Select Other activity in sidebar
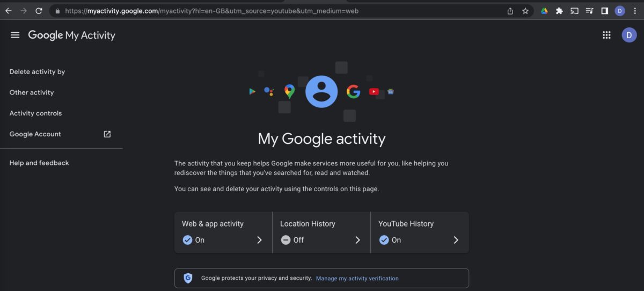 tap(32, 92)
